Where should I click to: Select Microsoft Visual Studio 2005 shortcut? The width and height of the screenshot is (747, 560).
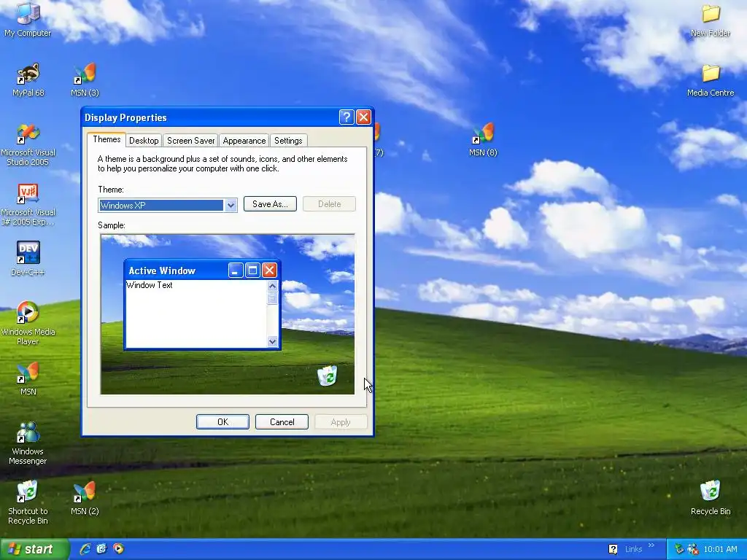coord(28,144)
